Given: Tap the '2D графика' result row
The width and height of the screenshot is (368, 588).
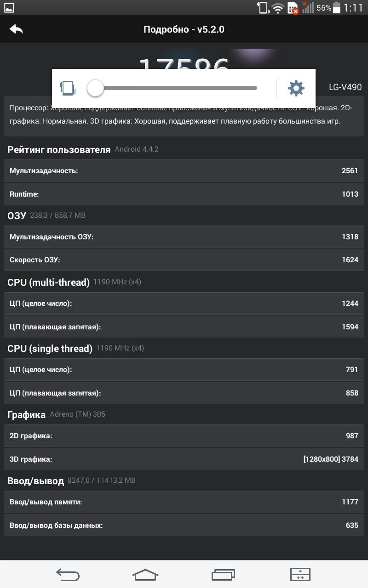Looking at the screenshot, I should (x=184, y=436).
